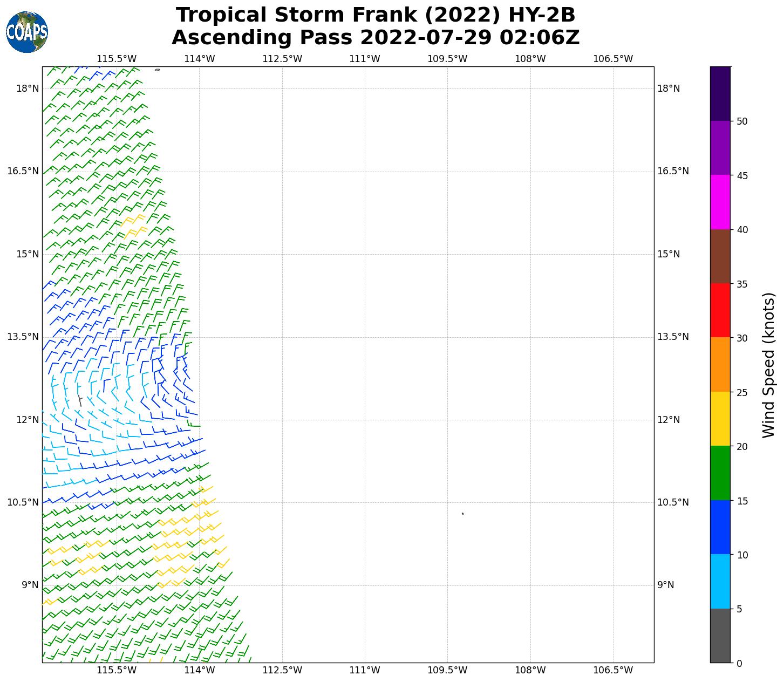Viewport: 784px width, 682px height.
Task: Click the 108°W label on the bottom axis
Action: (530, 670)
